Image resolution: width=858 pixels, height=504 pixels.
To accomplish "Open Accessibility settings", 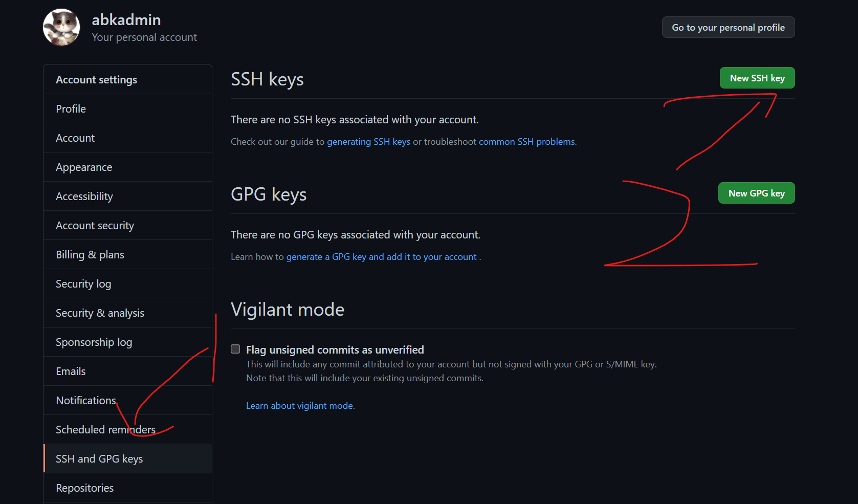I will coord(128,196).
